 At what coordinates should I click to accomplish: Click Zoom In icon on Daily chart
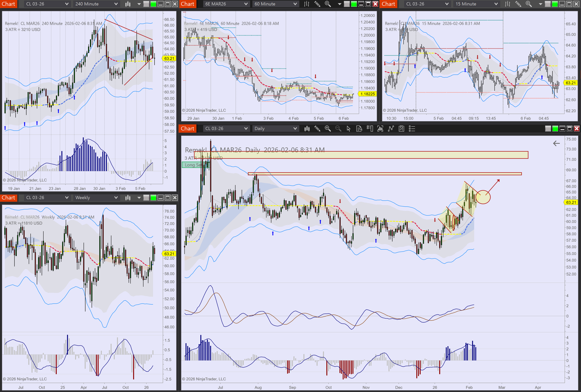(327, 129)
